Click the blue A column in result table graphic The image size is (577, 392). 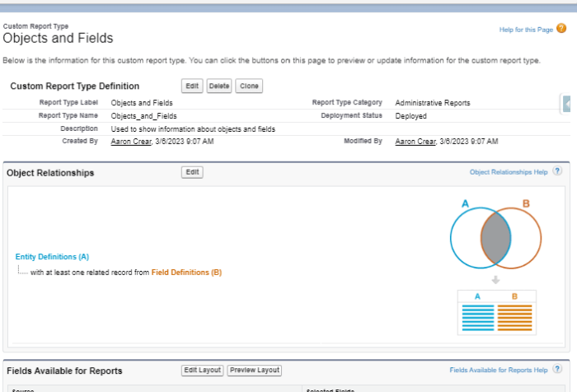click(x=477, y=316)
